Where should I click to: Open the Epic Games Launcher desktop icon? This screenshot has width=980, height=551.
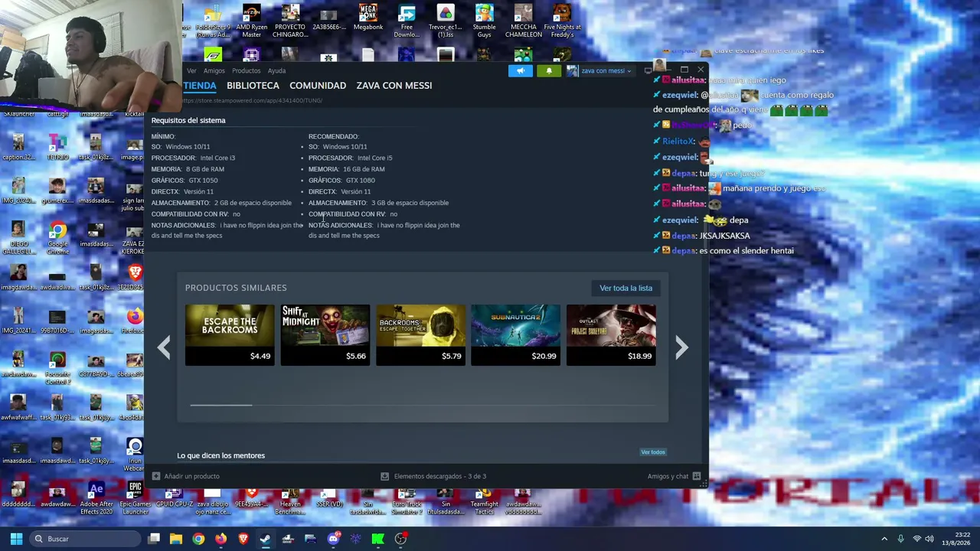pyautogui.click(x=135, y=498)
